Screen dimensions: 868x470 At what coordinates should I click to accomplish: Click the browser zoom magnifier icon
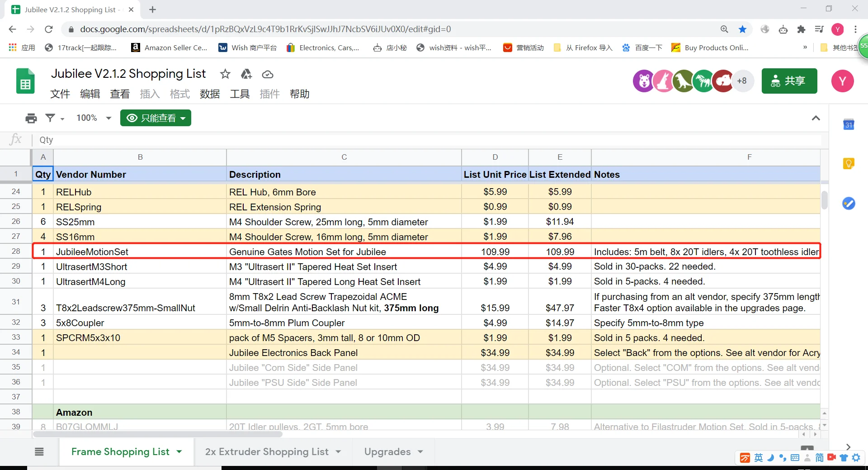tap(724, 29)
